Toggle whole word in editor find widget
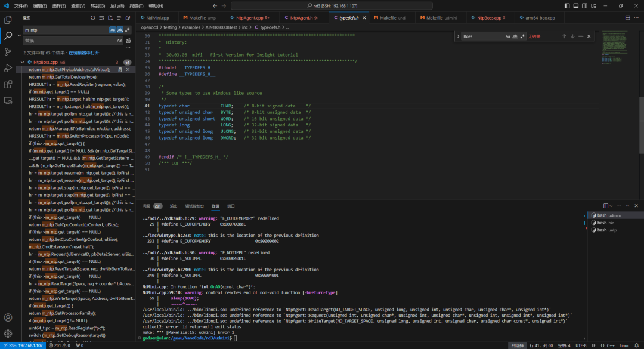 (515, 36)
